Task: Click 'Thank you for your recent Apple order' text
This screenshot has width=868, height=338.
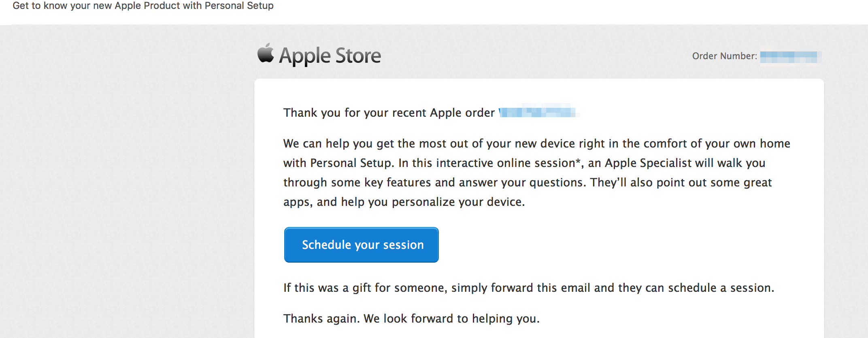Action: tap(389, 112)
